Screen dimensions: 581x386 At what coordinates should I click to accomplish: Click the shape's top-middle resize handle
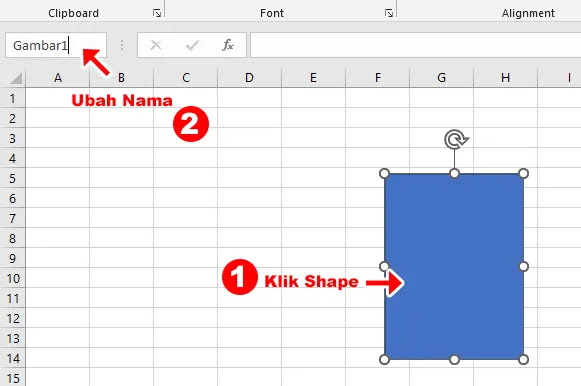(454, 174)
